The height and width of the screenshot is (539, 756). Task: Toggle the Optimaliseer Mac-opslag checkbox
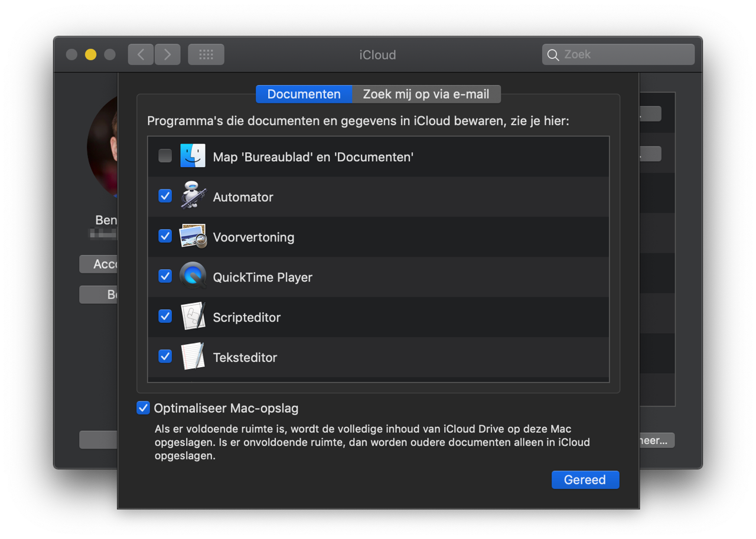(143, 408)
